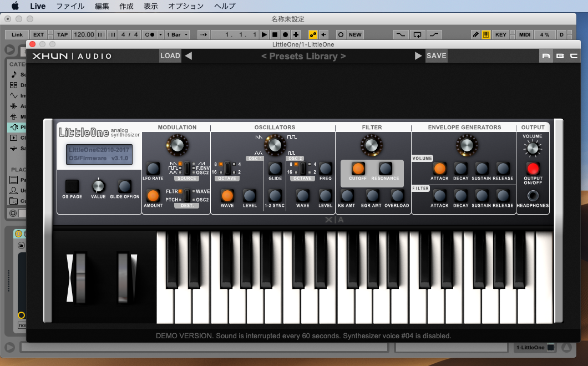The height and width of the screenshot is (366, 588).
Task: Click the Link button in Live
Action: (x=17, y=34)
